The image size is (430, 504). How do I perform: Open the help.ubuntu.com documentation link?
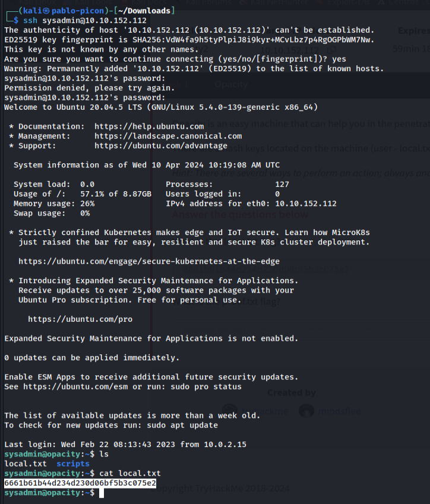(149, 126)
